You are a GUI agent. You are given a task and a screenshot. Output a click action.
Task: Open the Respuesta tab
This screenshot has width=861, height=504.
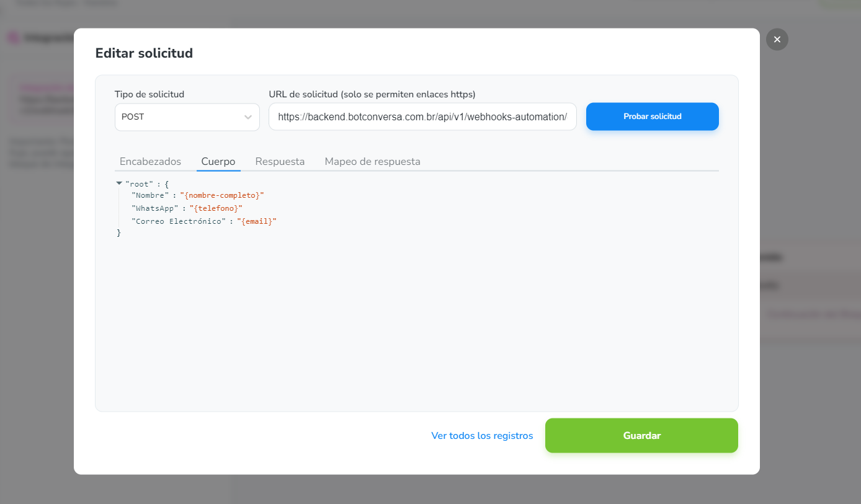pos(280,162)
